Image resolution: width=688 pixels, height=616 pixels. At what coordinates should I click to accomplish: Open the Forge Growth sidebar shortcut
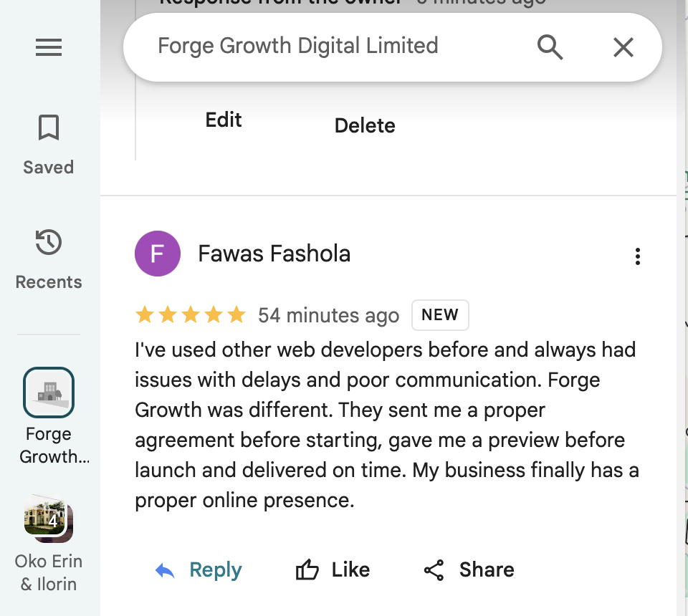coord(48,393)
